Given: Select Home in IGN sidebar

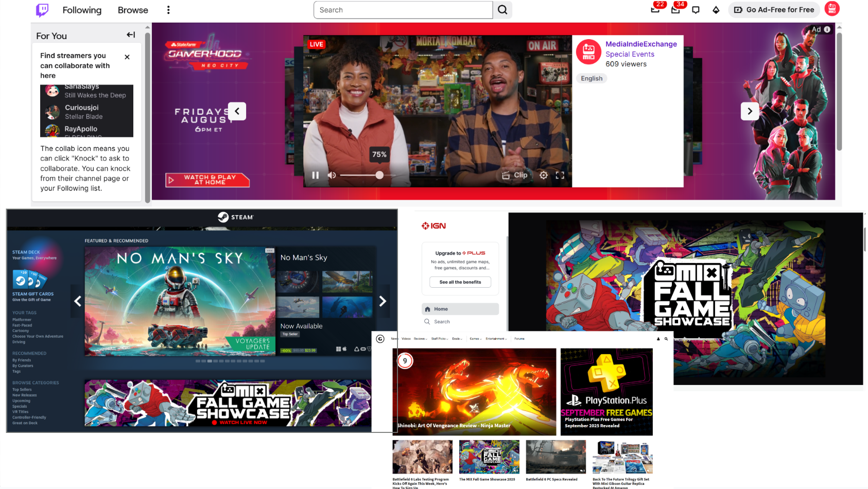Looking at the screenshot, I should [460, 309].
